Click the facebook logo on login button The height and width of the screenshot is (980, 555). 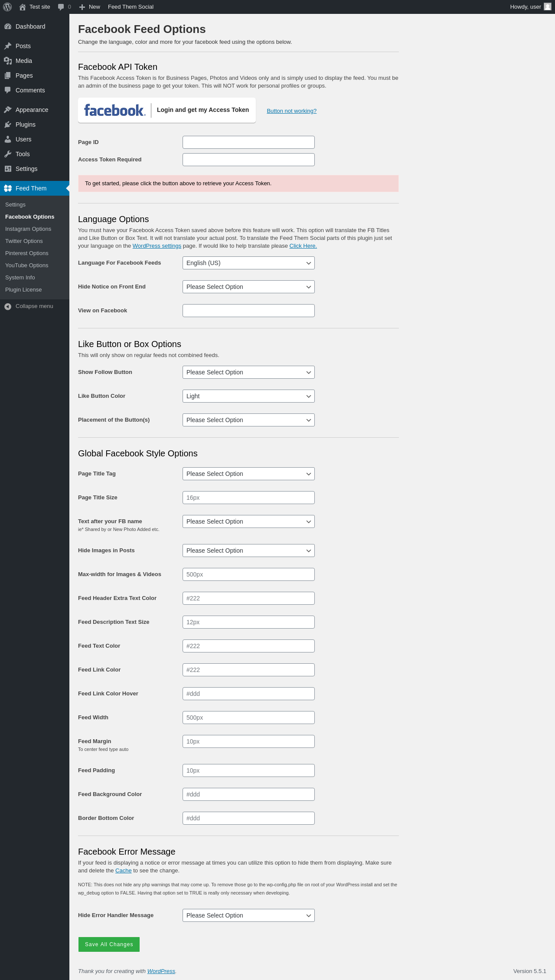click(115, 110)
